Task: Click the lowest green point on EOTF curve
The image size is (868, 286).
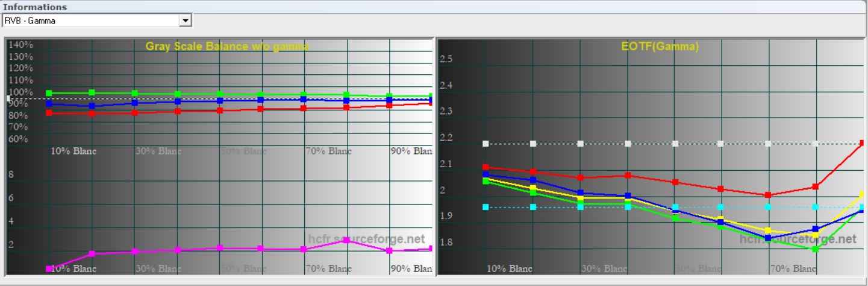Action: pyautogui.click(x=815, y=249)
